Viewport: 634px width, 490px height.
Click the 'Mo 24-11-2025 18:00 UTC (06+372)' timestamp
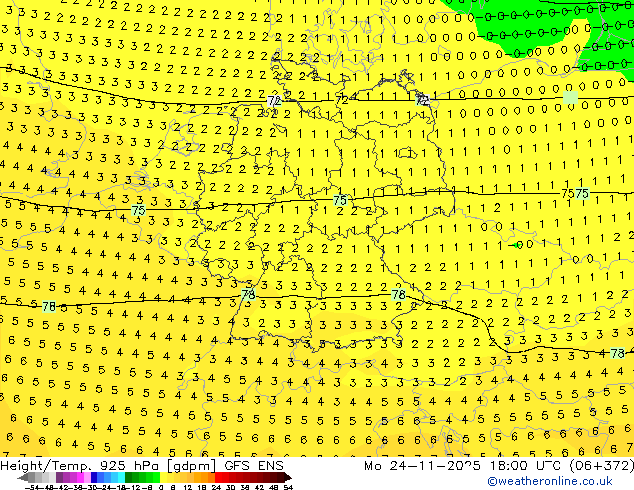[499, 466]
